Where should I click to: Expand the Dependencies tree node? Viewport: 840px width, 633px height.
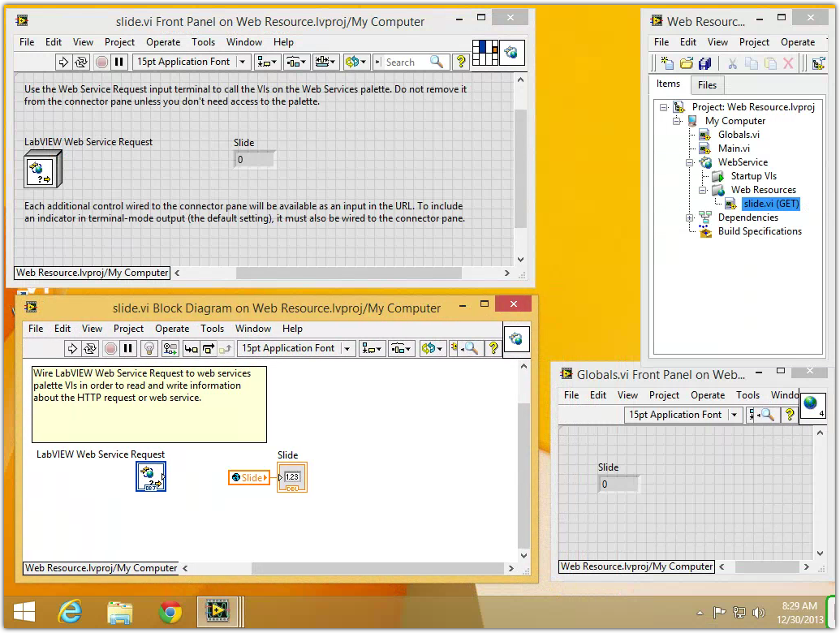click(x=690, y=217)
